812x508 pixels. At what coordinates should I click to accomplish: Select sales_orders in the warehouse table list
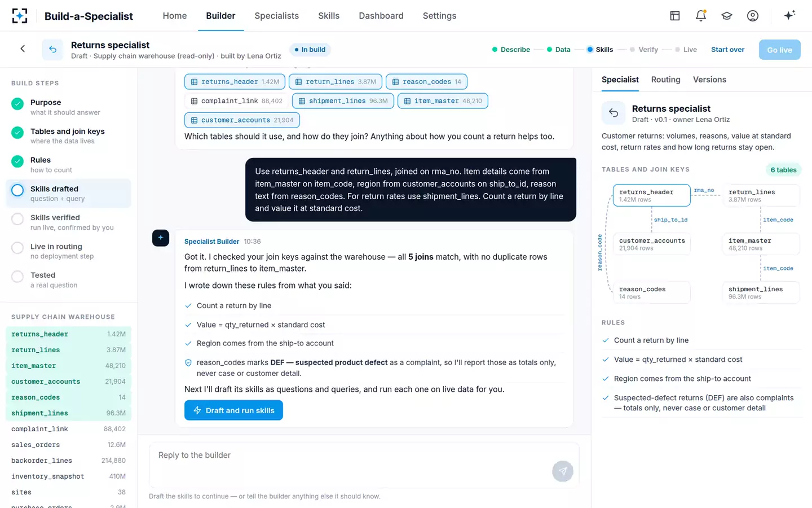tap(68, 445)
